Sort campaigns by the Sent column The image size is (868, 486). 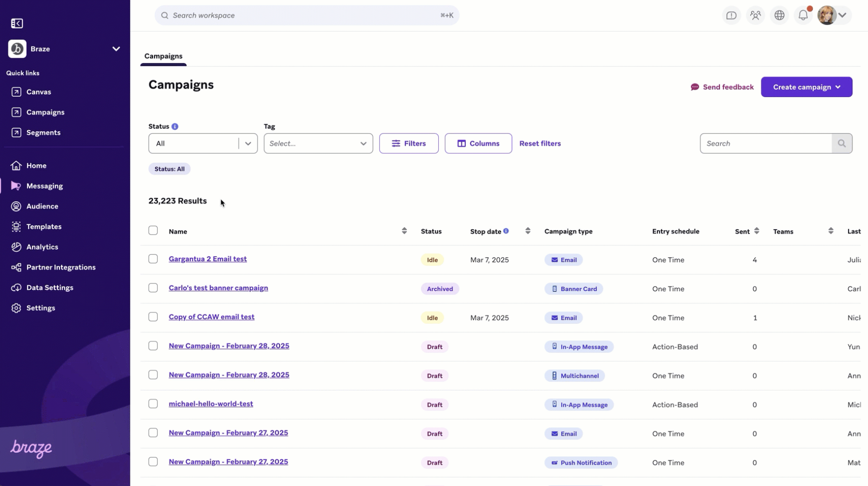point(756,231)
